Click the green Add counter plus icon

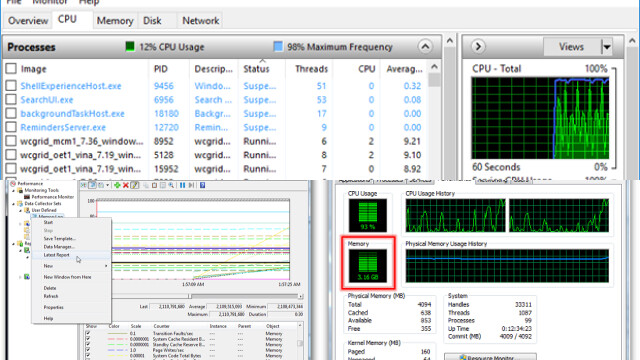[117, 185]
